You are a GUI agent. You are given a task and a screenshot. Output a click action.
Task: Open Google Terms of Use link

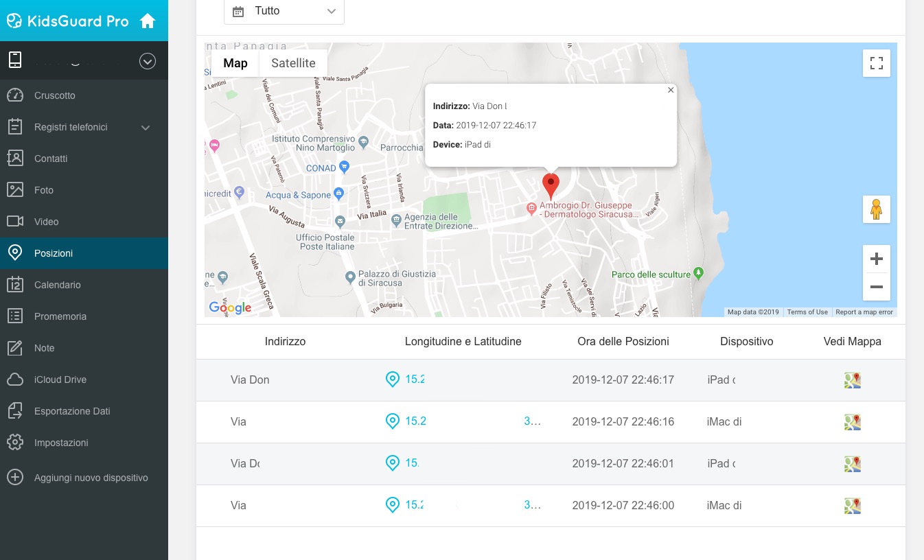coord(807,312)
